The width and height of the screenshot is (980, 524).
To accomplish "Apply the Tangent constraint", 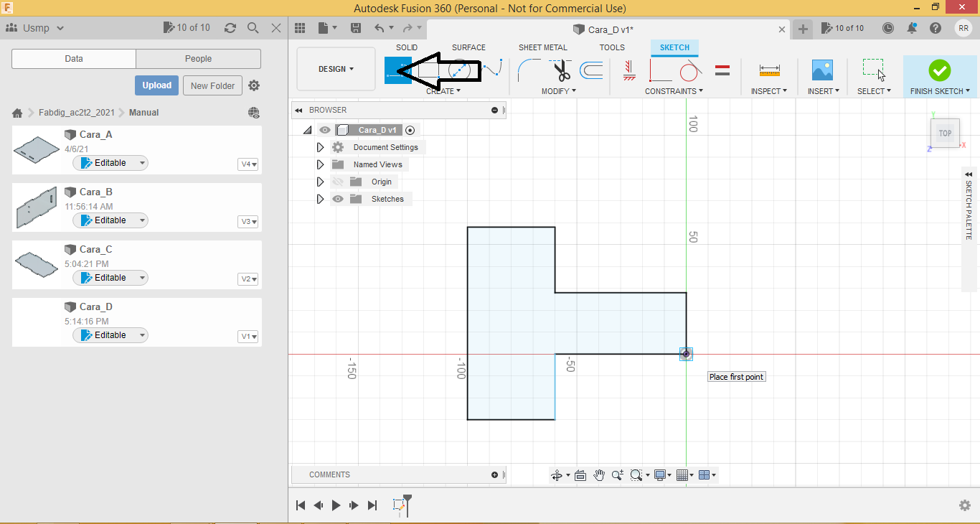I will click(x=689, y=70).
